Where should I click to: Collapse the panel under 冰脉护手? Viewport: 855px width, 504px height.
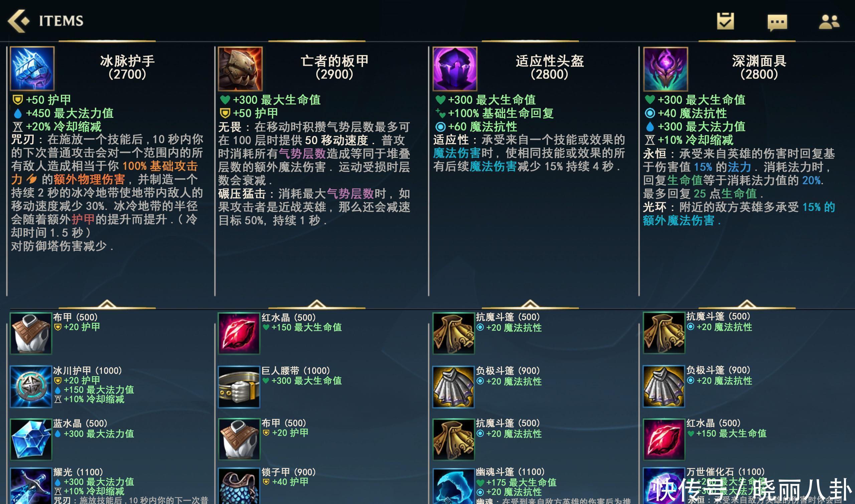pos(107,304)
